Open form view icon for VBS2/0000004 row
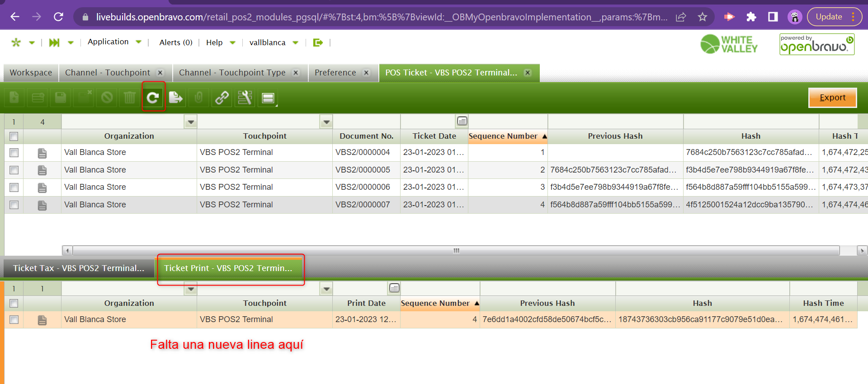Viewport: 868px width, 384px height. coord(42,153)
